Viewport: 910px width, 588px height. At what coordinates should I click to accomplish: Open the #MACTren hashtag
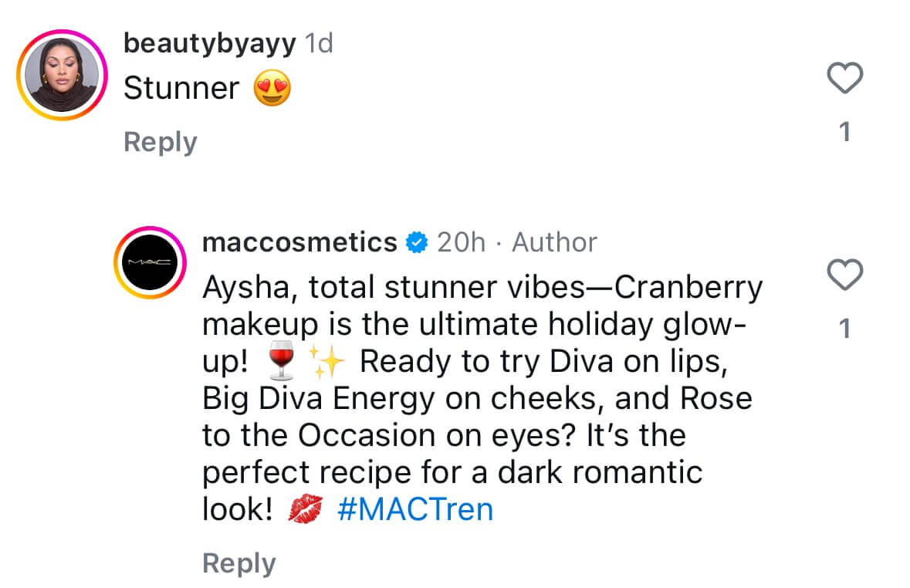click(x=415, y=510)
